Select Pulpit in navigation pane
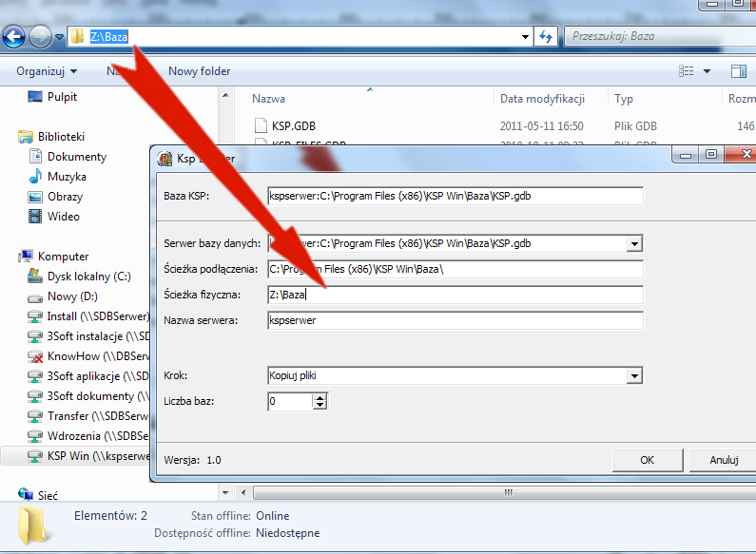Viewport: 756px width, 554px height. (62, 97)
